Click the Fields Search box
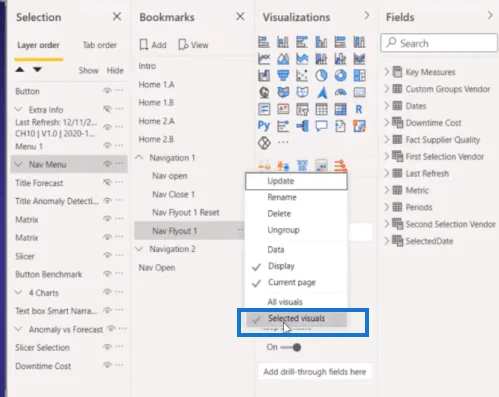 click(x=439, y=43)
